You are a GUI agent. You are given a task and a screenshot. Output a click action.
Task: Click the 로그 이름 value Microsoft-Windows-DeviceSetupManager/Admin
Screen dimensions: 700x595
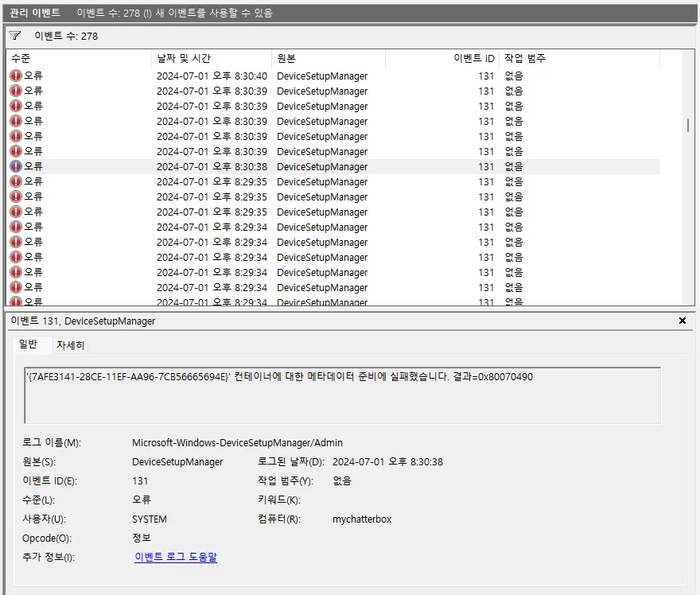point(237,442)
